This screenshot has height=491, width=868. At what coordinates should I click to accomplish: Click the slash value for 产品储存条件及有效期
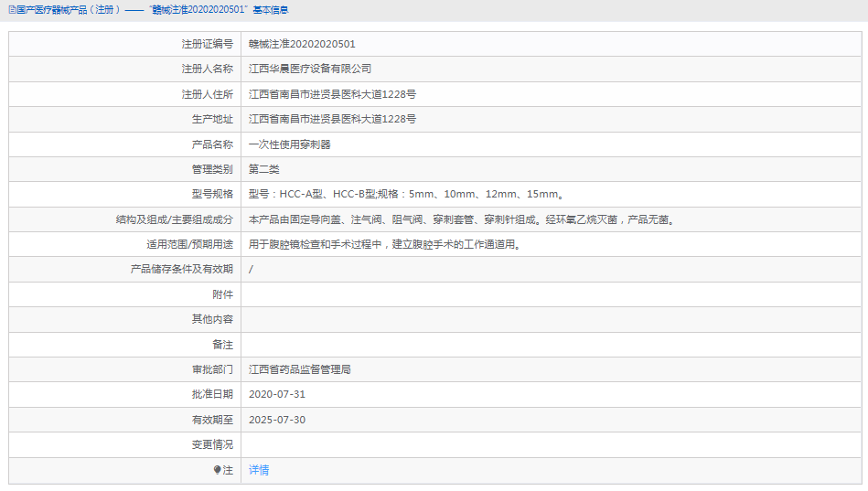(251, 269)
